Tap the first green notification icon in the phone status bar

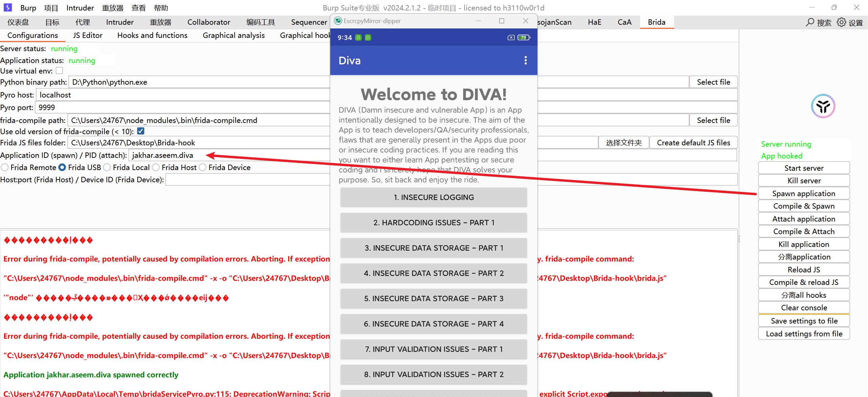click(358, 38)
